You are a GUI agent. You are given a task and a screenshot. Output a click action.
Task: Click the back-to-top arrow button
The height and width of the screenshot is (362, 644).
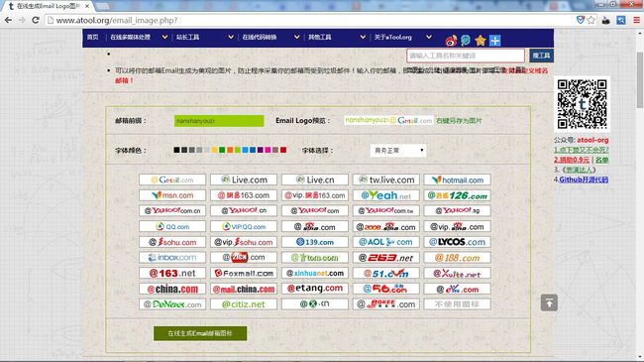click(x=549, y=302)
